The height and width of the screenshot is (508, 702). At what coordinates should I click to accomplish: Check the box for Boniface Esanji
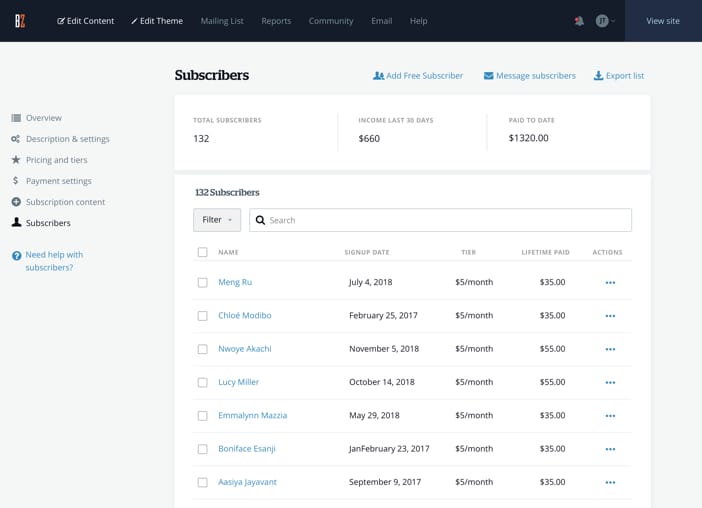point(202,449)
